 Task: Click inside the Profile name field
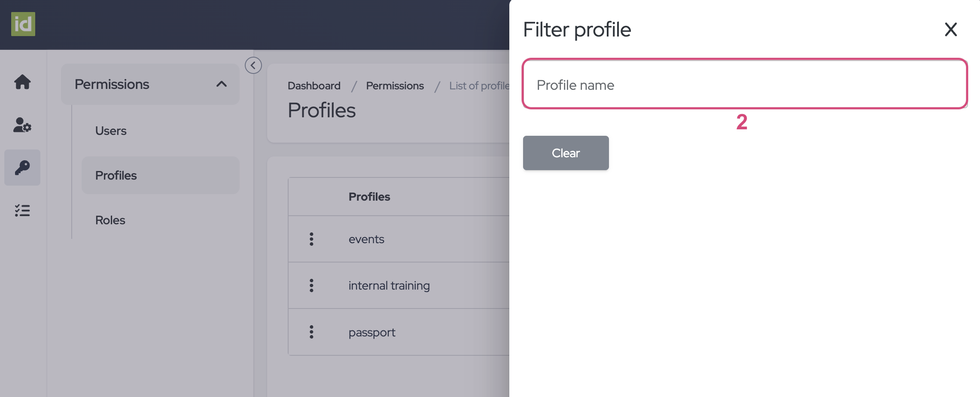pyautogui.click(x=745, y=85)
